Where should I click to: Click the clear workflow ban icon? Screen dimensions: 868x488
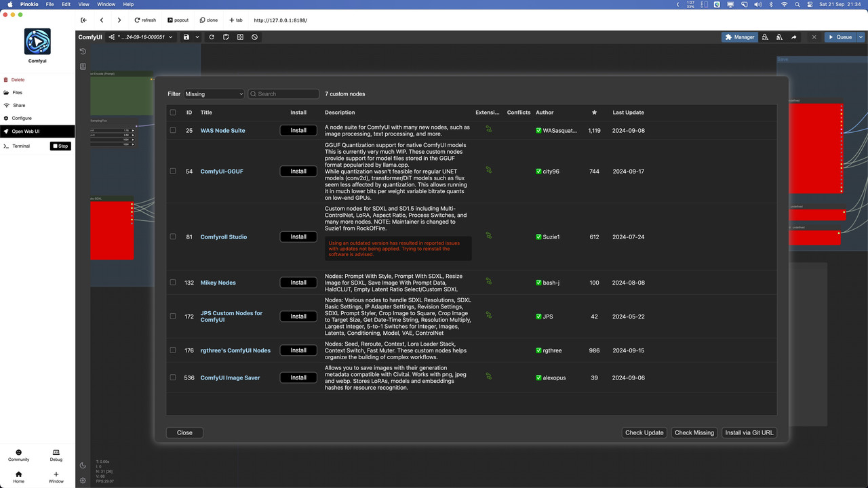click(254, 37)
